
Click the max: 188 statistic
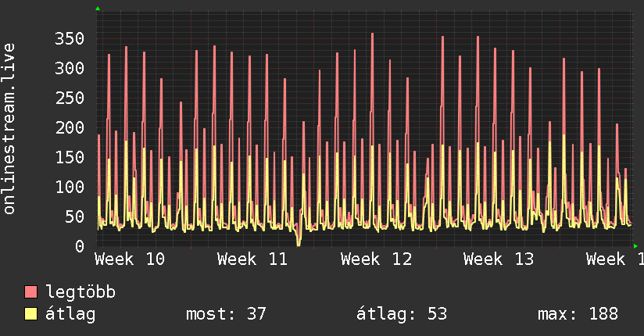[x=578, y=314]
